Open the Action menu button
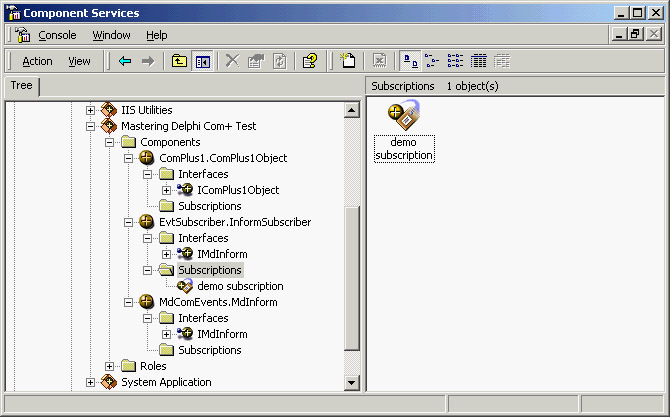Viewport: 670px width, 417px height. [x=37, y=61]
